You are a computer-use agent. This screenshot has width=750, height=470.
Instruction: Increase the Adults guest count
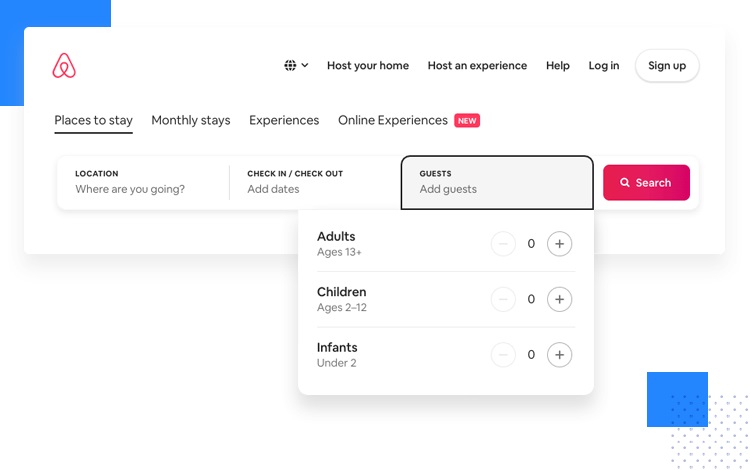tap(559, 243)
